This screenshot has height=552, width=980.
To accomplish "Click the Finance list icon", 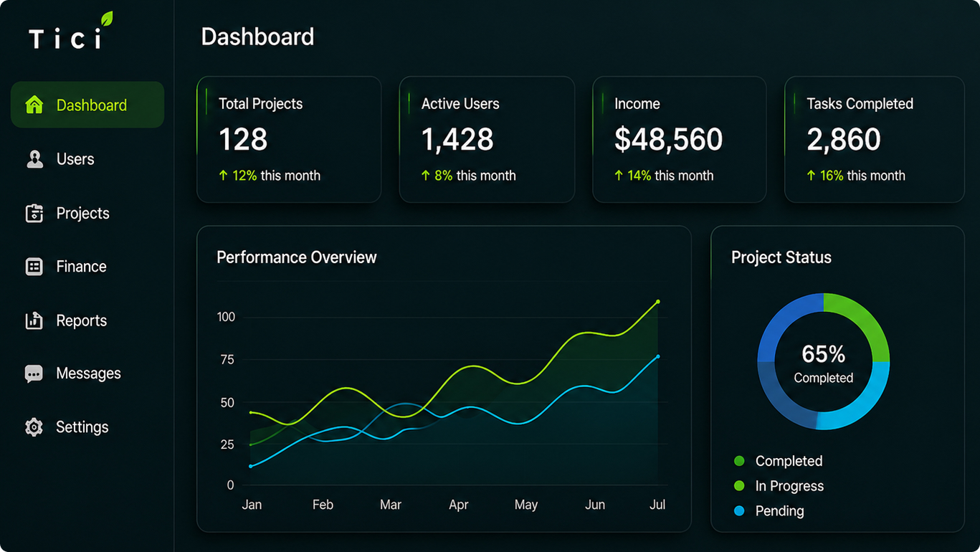I will pos(34,267).
